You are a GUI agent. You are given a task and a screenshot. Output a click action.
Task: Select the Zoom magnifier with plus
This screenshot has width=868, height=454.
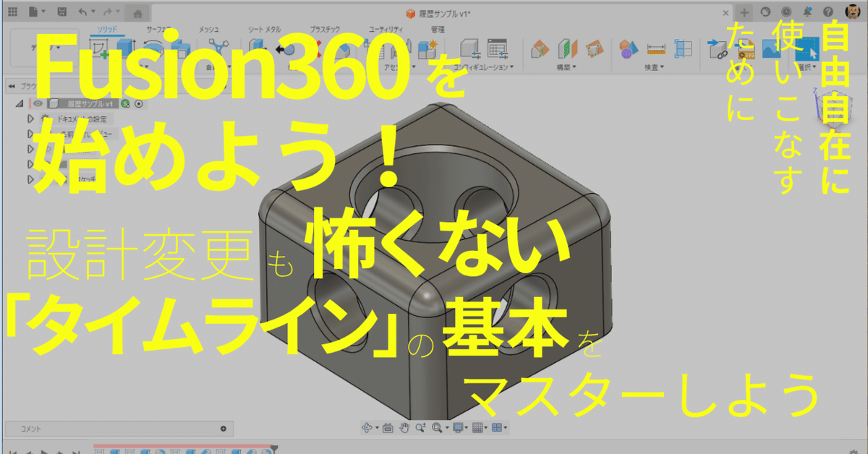[x=420, y=427]
